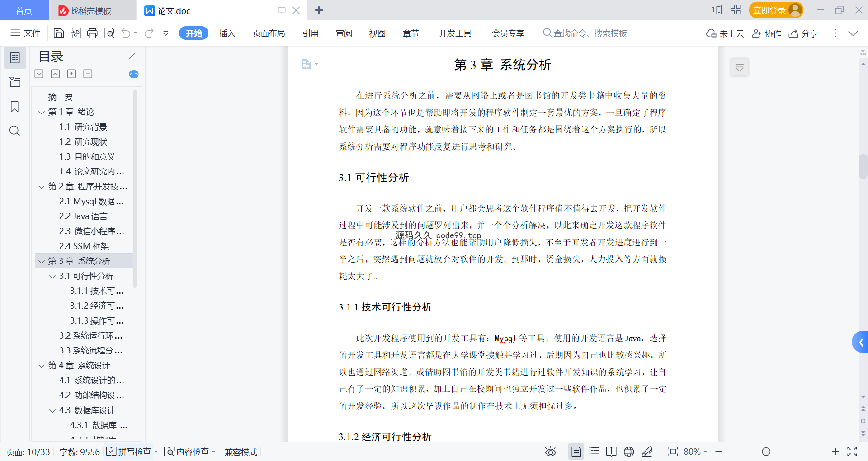Click the window layout switch icon
The image size is (868, 461).
tap(713, 9)
